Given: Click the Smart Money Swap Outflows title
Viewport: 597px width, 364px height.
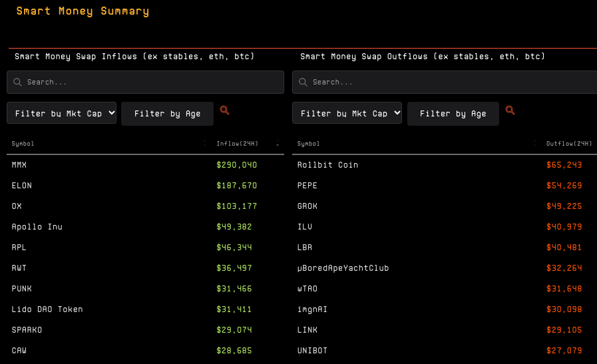Looking at the screenshot, I should pos(423,57).
